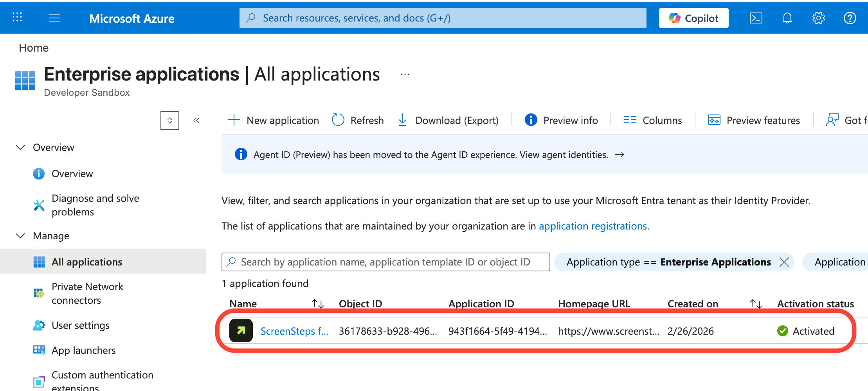
Task: Click the Copilot button
Action: tap(693, 18)
